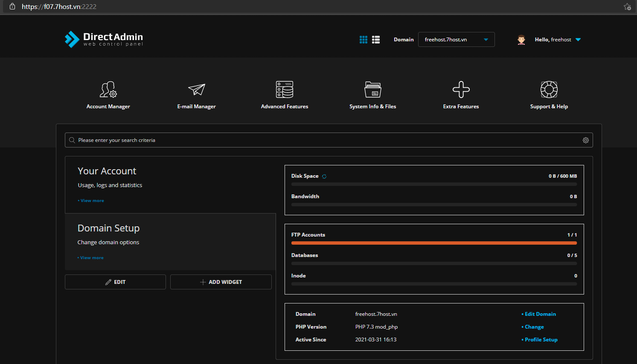Click the Disk Space progress bar
This screenshot has width=637, height=364.
(434, 184)
